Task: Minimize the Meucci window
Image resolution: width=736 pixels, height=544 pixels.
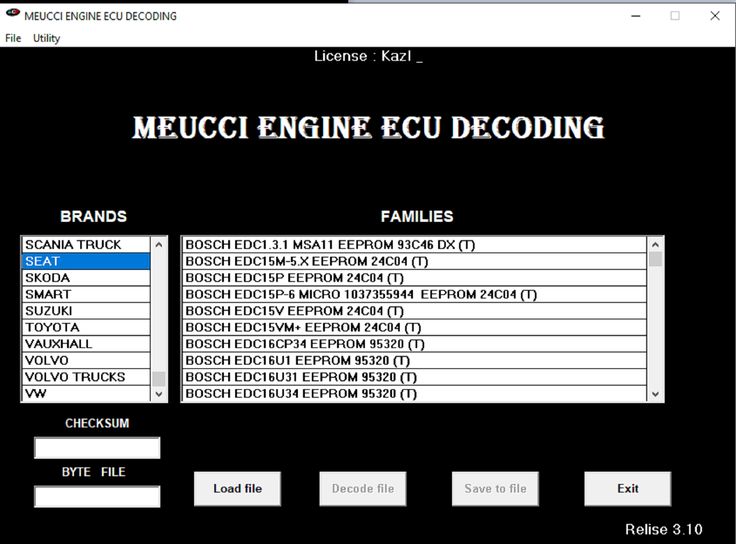Action: (636, 16)
